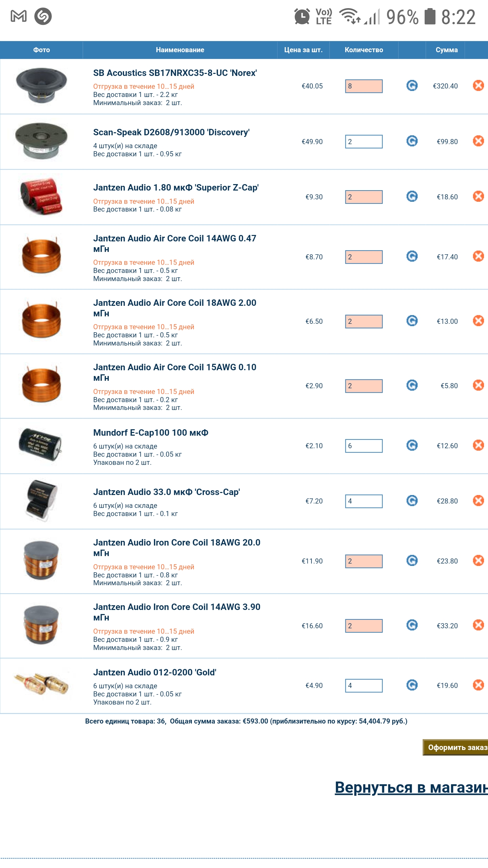
Task: View the SB Acoustics woofer photo
Action: point(41,85)
